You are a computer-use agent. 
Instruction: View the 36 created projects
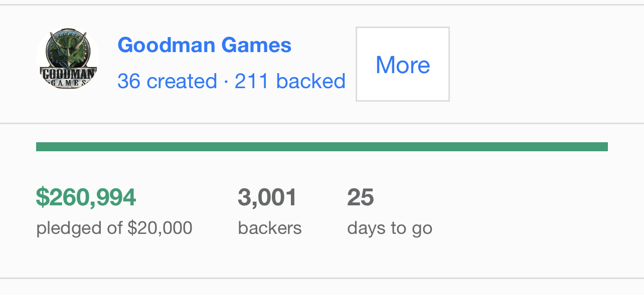(167, 81)
